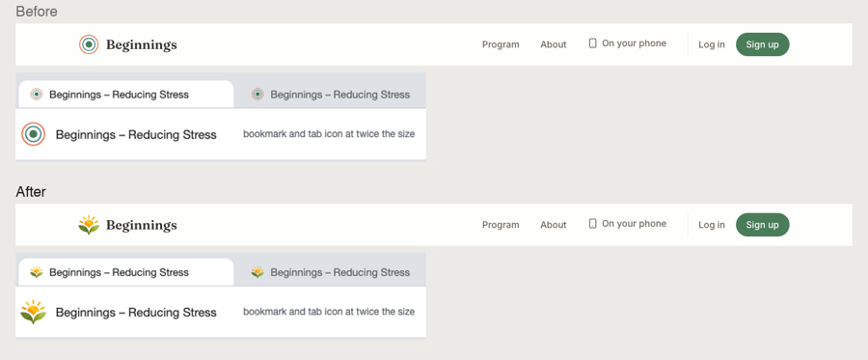Click circle favicon on Before active tab
This screenshot has width=868, height=360.
(x=37, y=95)
